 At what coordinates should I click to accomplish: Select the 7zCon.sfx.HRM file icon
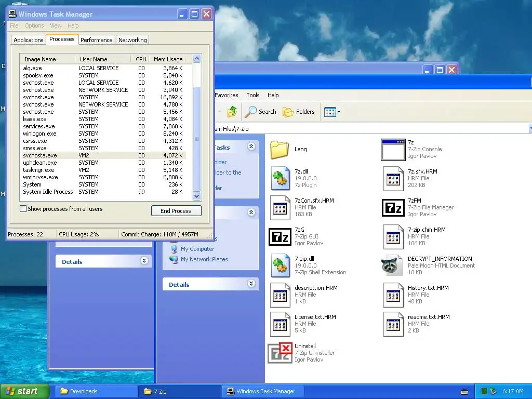(x=280, y=208)
